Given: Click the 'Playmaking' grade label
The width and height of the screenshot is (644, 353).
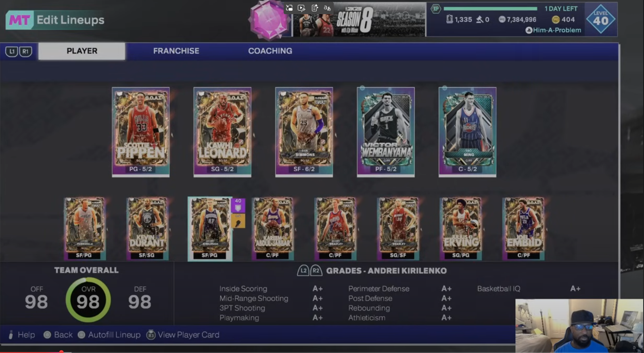Looking at the screenshot, I should pos(239,318).
